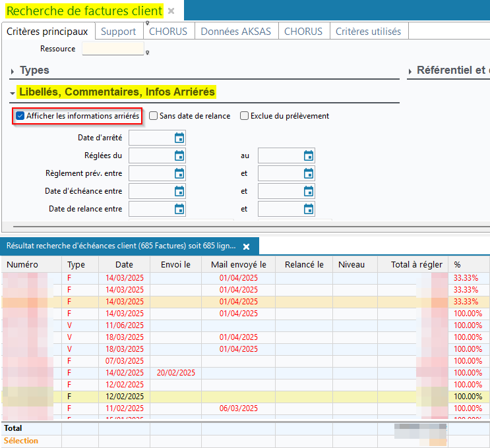
Task: Open calendar for Règlement prév. entre start
Action: coord(179,173)
